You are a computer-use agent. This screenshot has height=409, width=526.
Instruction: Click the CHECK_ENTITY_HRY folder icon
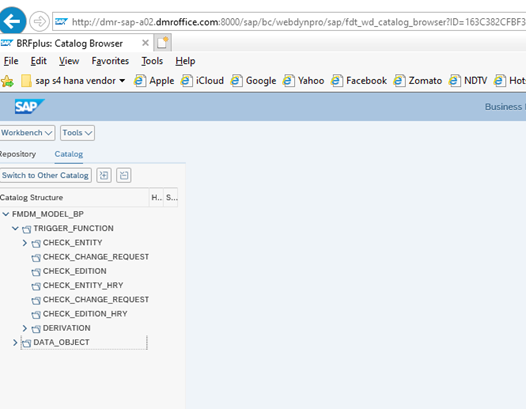pyautogui.click(x=36, y=286)
